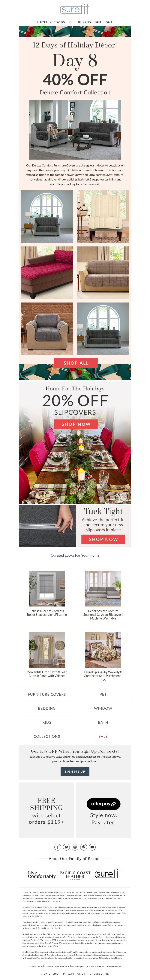
Task: Click the red Shop All button
Action: pyautogui.click(x=76, y=363)
